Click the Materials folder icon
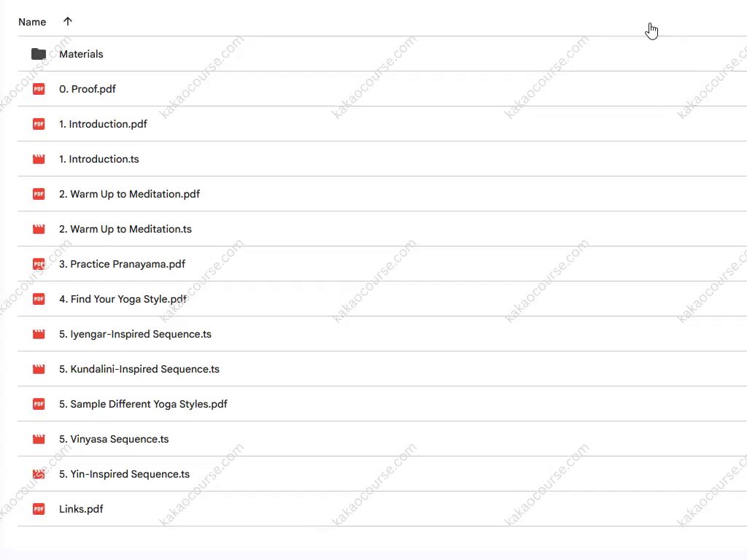 (39, 54)
